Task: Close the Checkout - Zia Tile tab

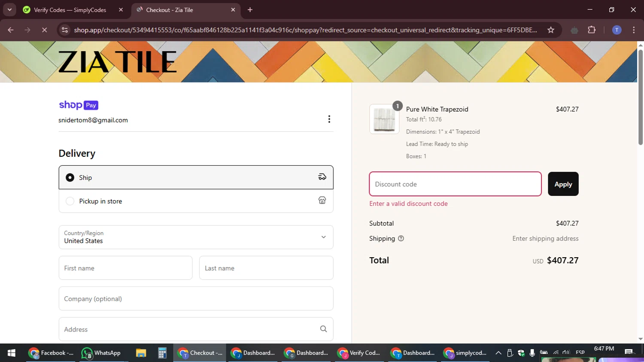Action: (x=233, y=10)
